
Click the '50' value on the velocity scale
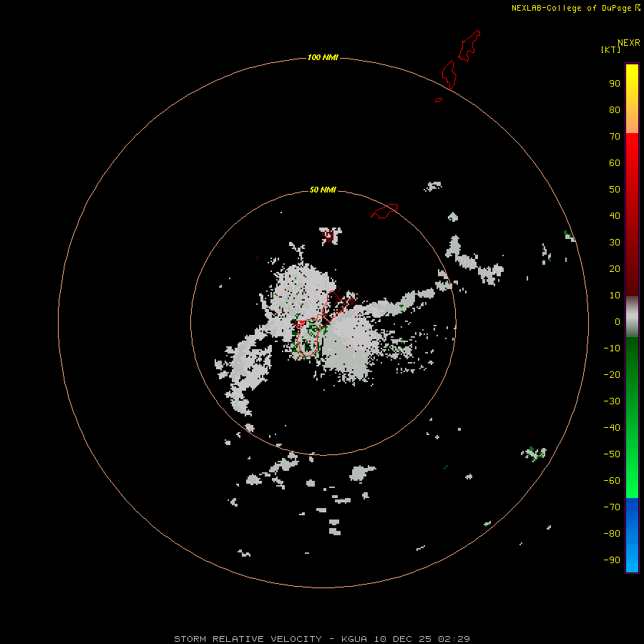[x=615, y=190]
